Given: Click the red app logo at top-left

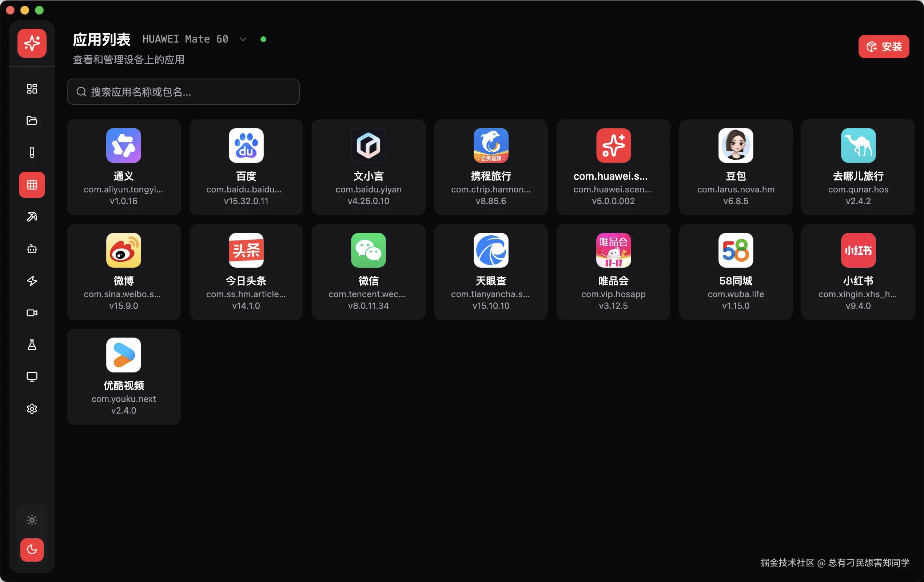Looking at the screenshot, I should (32, 43).
